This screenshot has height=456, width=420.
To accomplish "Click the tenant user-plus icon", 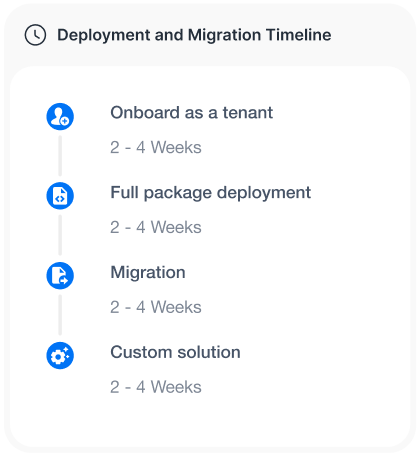I will (60, 116).
